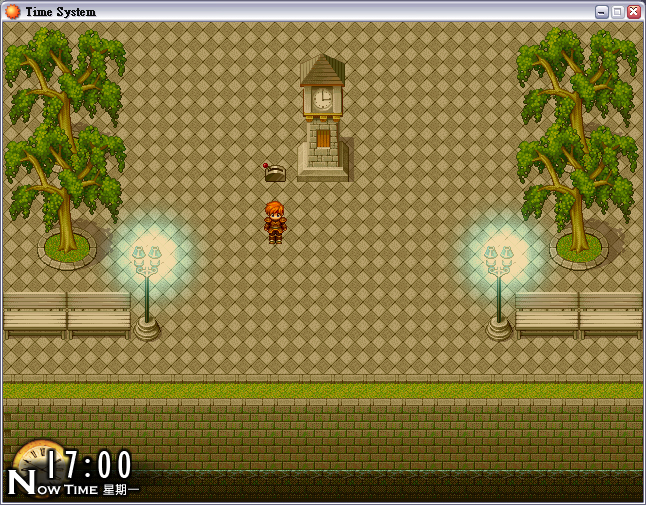The width and height of the screenshot is (646, 505).
Task: Click the sun icon in the title bar
Action: click(x=13, y=12)
